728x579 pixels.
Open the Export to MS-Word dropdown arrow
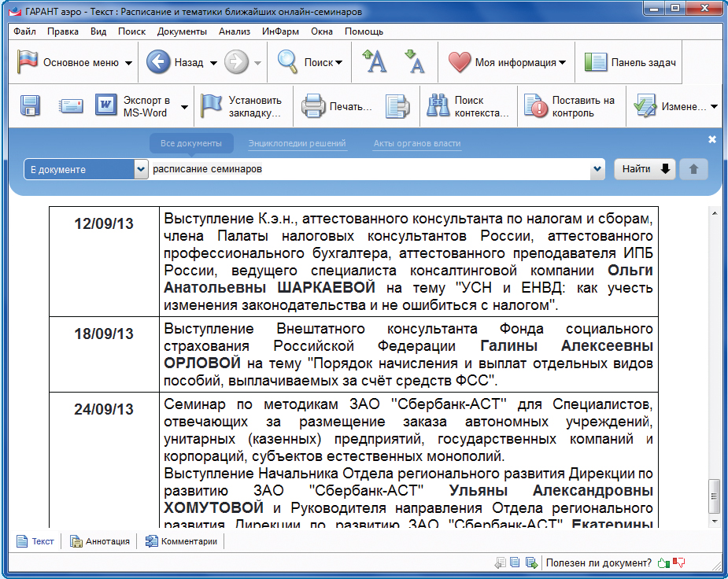point(184,106)
